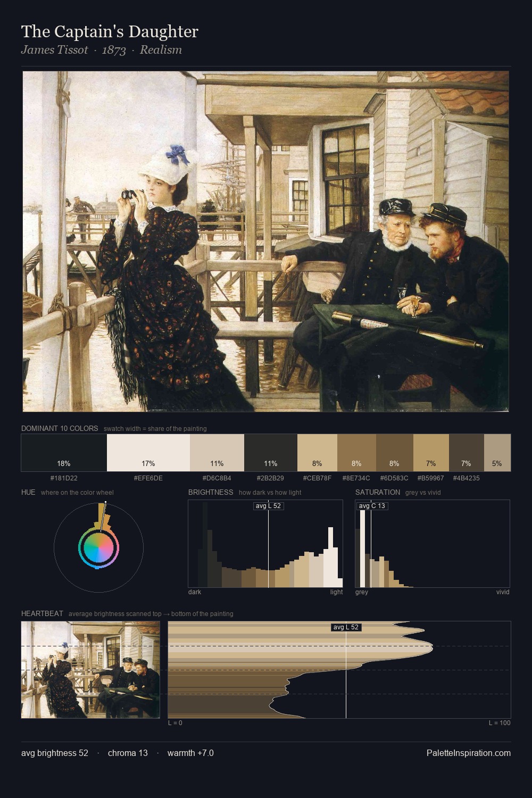Click the heartbeat avg L 52 marker
Image resolution: width=532 pixels, height=798 pixels.
pyautogui.click(x=346, y=627)
